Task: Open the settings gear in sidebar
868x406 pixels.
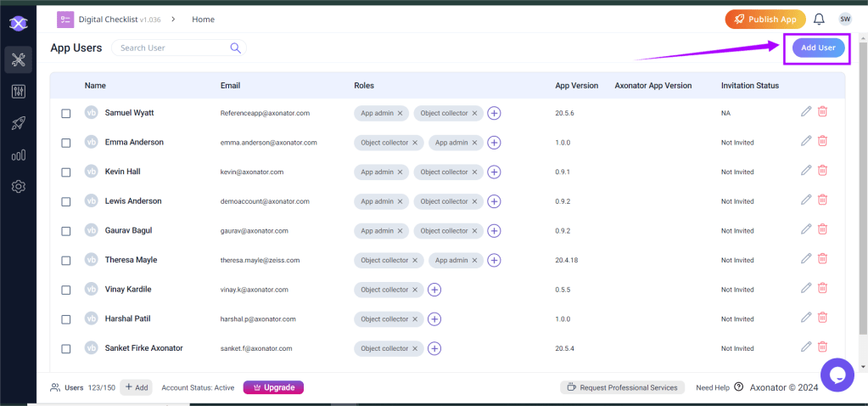Action: pos(19,186)
